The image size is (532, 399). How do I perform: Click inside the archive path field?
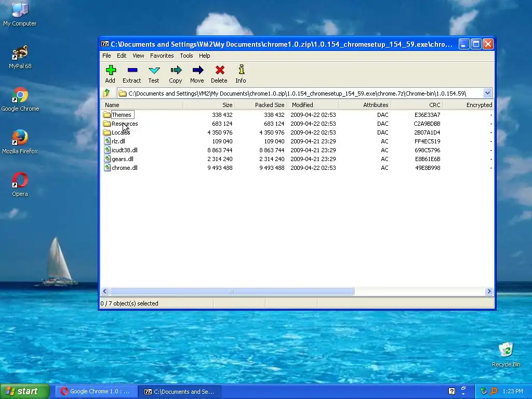pos(300,94)
